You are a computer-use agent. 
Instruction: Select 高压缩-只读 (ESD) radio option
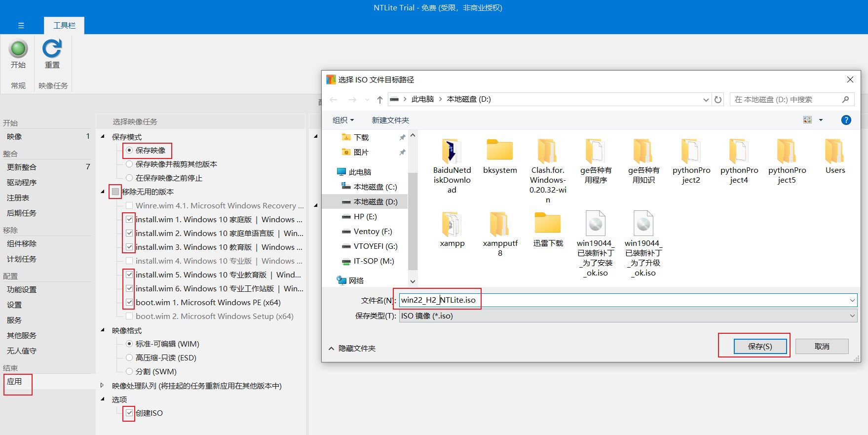(x=129, y=357)
